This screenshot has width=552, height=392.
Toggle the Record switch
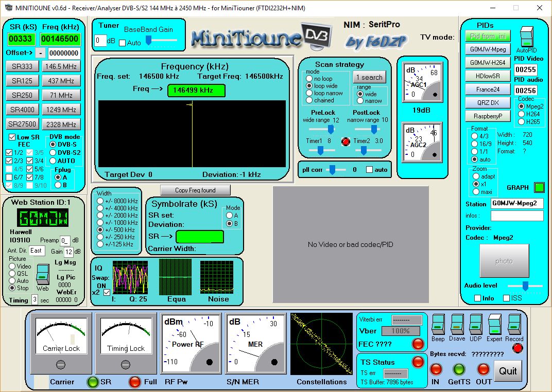click(x=514, y=324)
